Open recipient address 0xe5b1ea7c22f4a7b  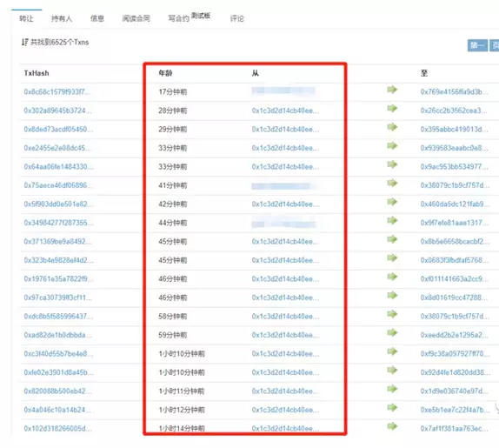tap(455, 410)
